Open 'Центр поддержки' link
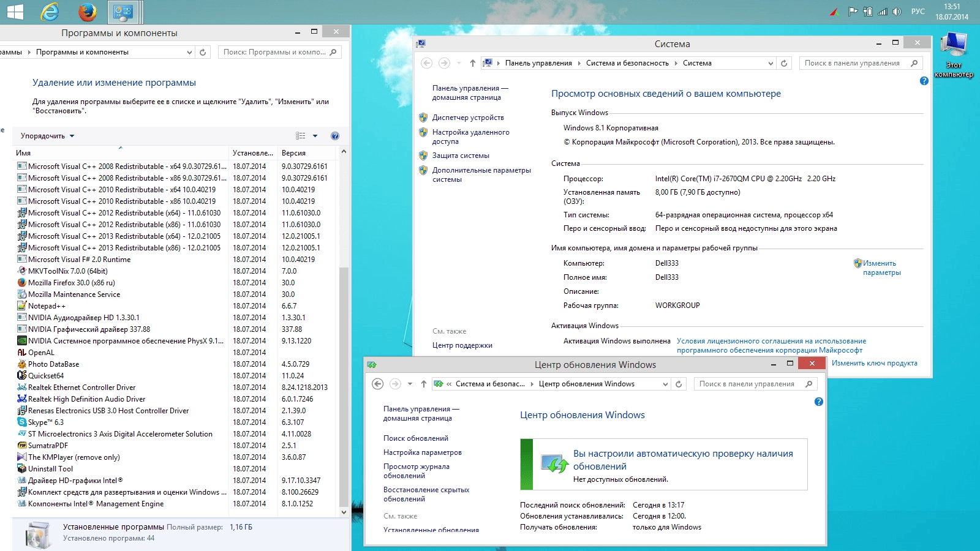Screen dimensions: 980x551 (462, 345)
